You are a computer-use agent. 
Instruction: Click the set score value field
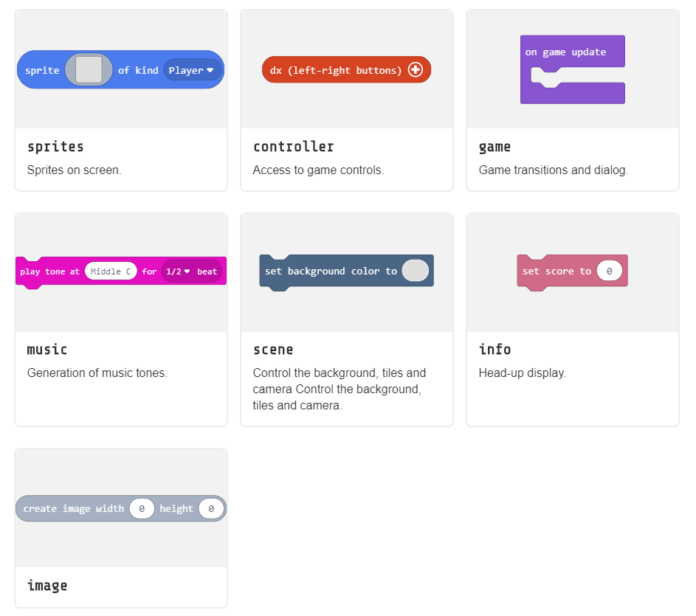tap(610, 271)
